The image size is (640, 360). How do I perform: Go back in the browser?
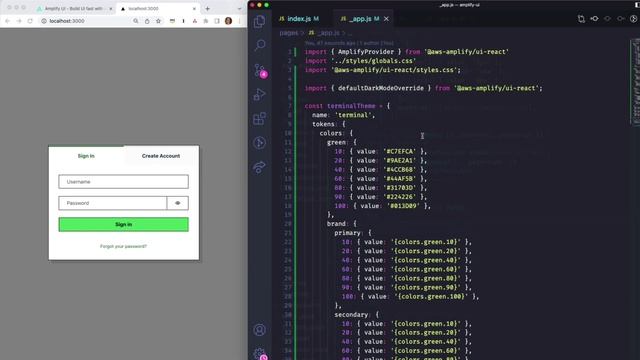coord(7,21)
